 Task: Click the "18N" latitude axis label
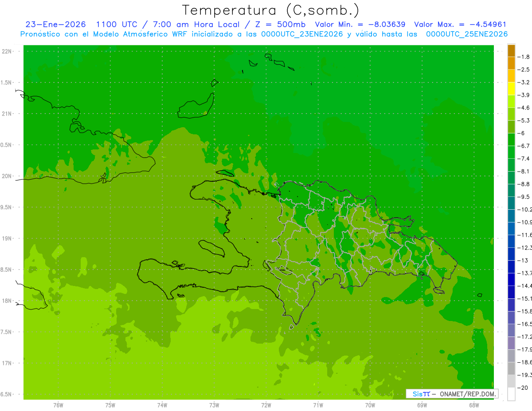click(x=7, y=301)
